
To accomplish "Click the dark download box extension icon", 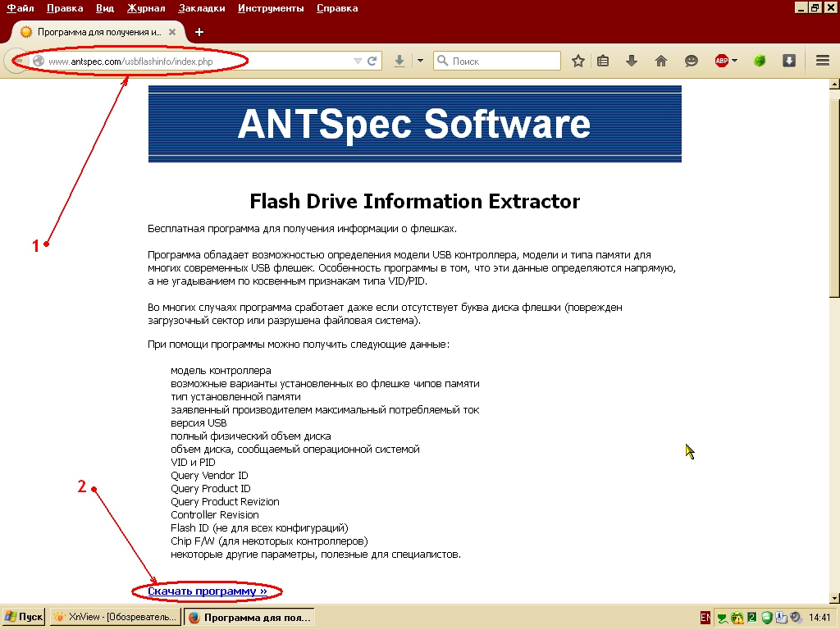I will [x=788, y=61].
